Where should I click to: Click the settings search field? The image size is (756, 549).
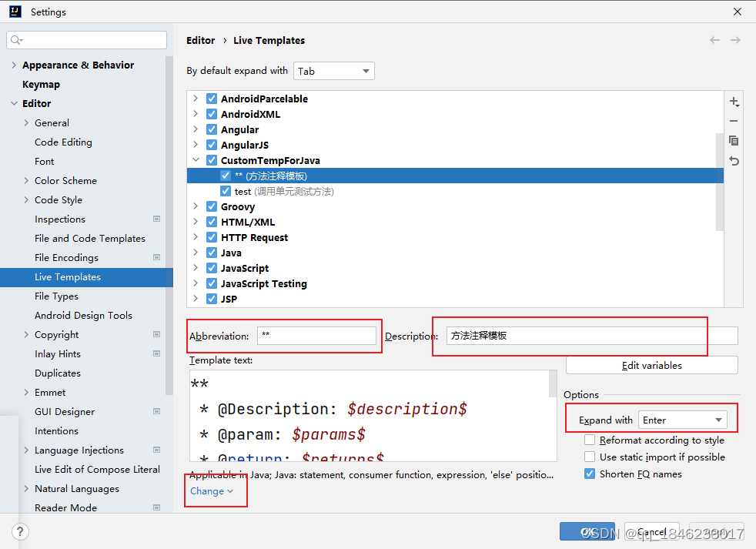click(87, 40)
